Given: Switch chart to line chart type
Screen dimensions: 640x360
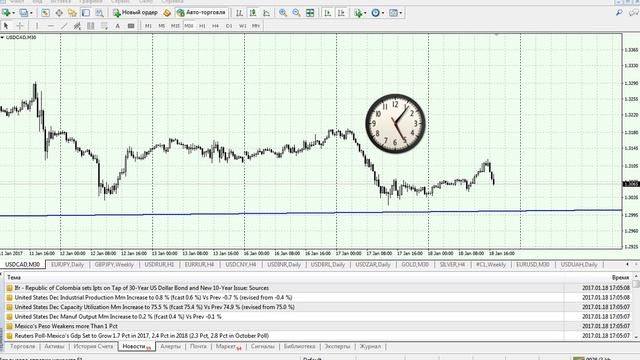Looking at the screenshot, I should coord(267,13).
